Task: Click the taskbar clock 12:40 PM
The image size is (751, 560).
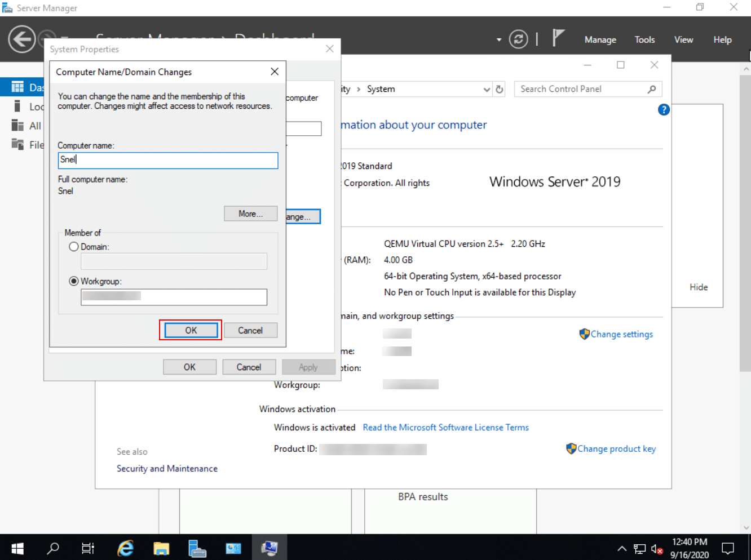Action: tap(690, 542)
